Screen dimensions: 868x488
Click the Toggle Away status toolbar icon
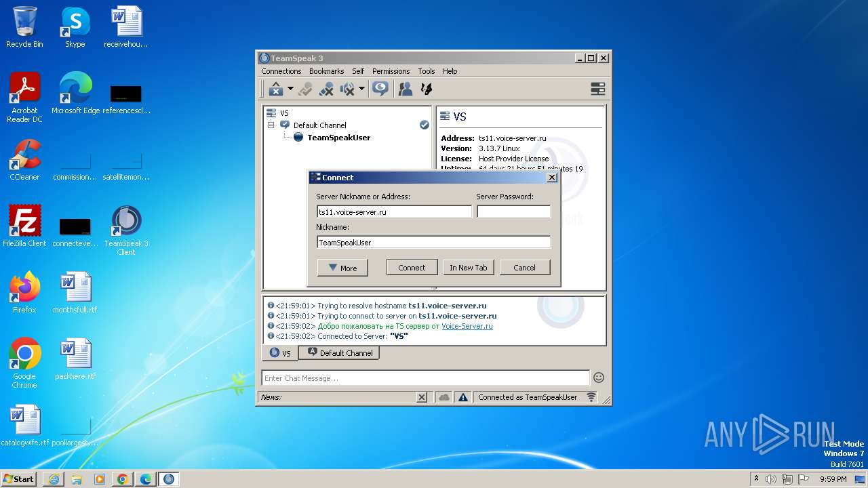tap(305, 89)
